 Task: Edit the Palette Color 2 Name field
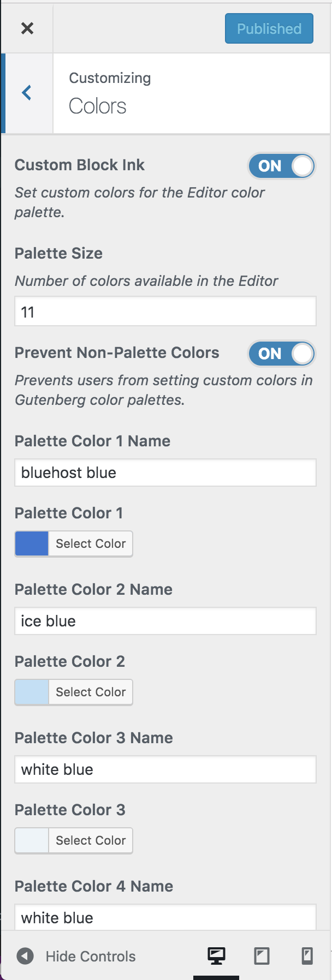[x=165, y=621]
